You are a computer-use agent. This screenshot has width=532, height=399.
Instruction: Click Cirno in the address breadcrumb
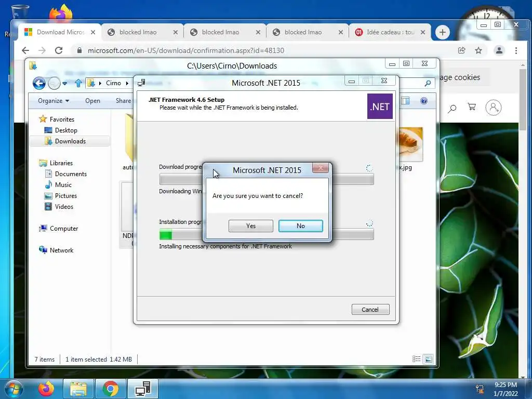click(x=113, y=83)
